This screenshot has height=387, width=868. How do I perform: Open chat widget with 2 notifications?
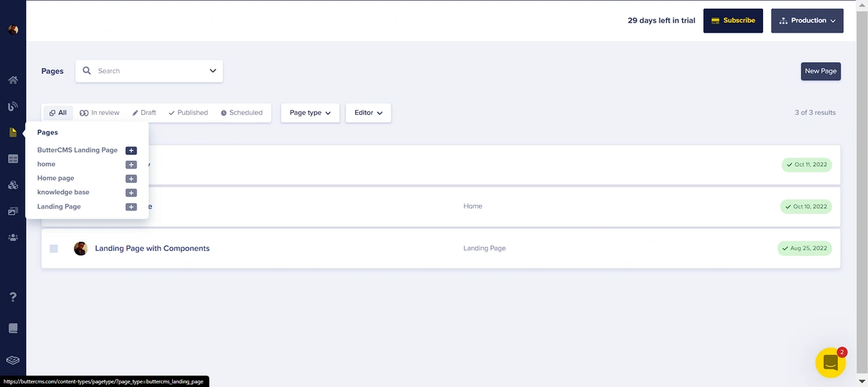[830, 362]
